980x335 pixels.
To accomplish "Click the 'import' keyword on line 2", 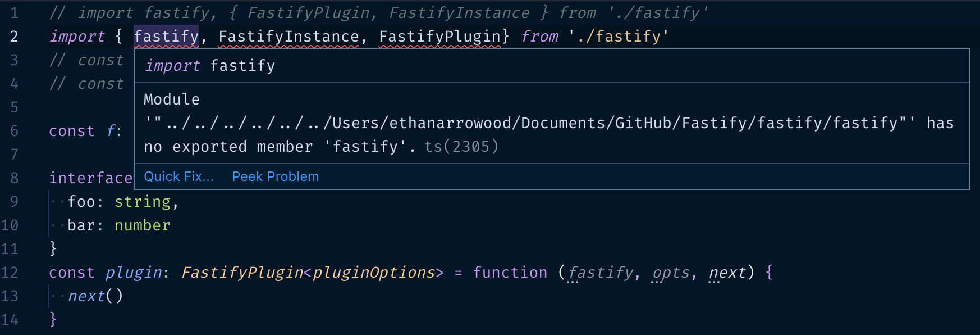I will (x=77, y=37).
